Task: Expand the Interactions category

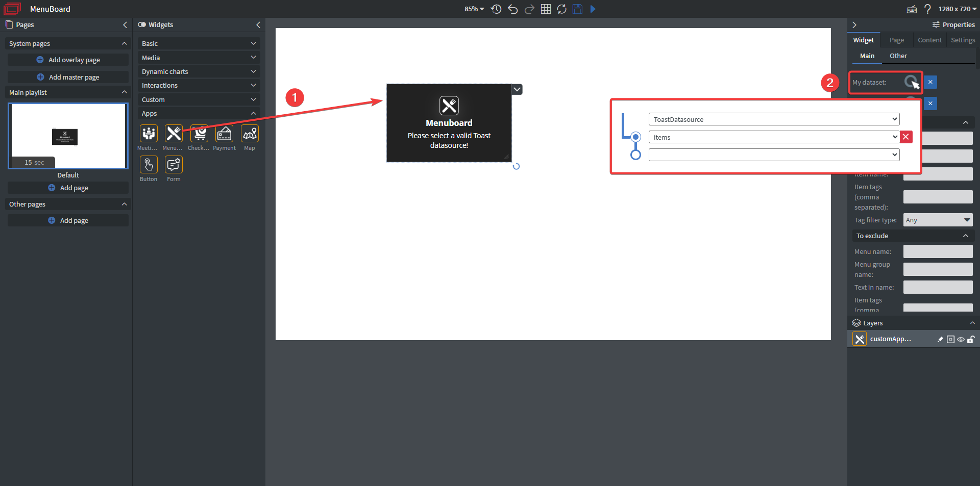Action: coord(199,85)
